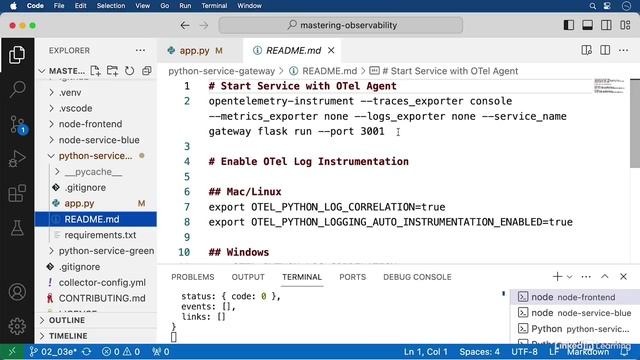Expand the TIMELINE section
Image resolution: width=640 pixels, height=360 pixels.
point(96,336)
